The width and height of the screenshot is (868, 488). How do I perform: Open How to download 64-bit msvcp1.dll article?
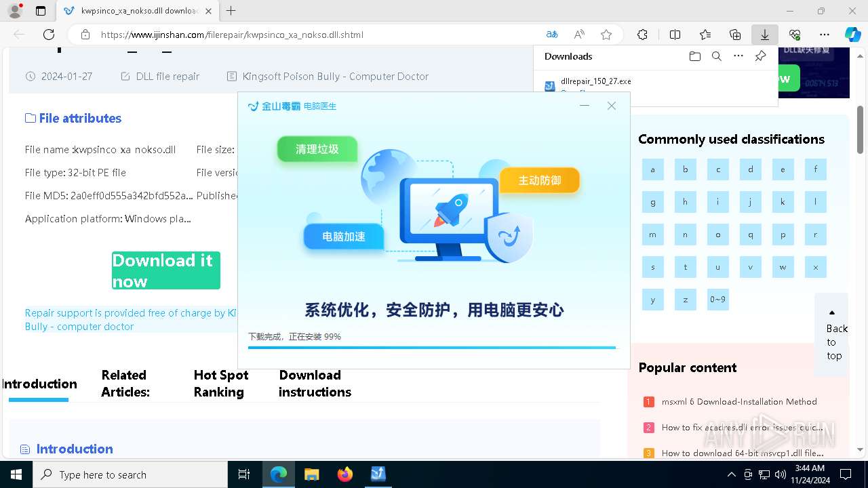[x=743, y=453]
